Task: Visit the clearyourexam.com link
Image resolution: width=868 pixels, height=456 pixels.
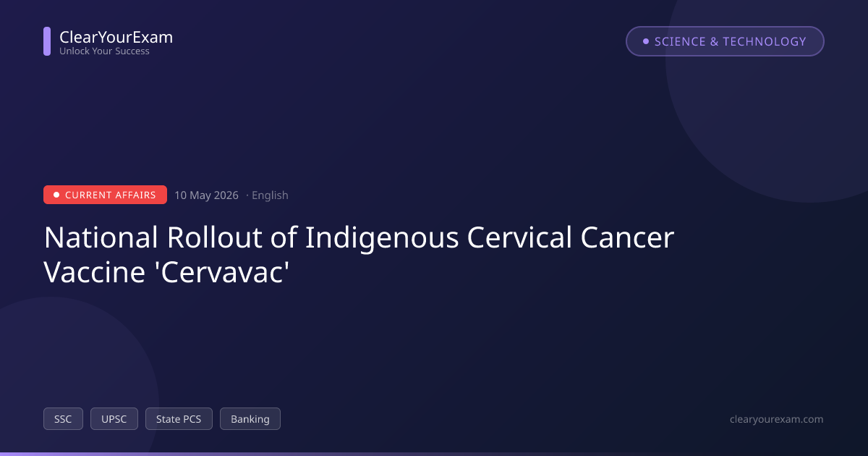Action: pyautogui.click(x=778, y=419)
